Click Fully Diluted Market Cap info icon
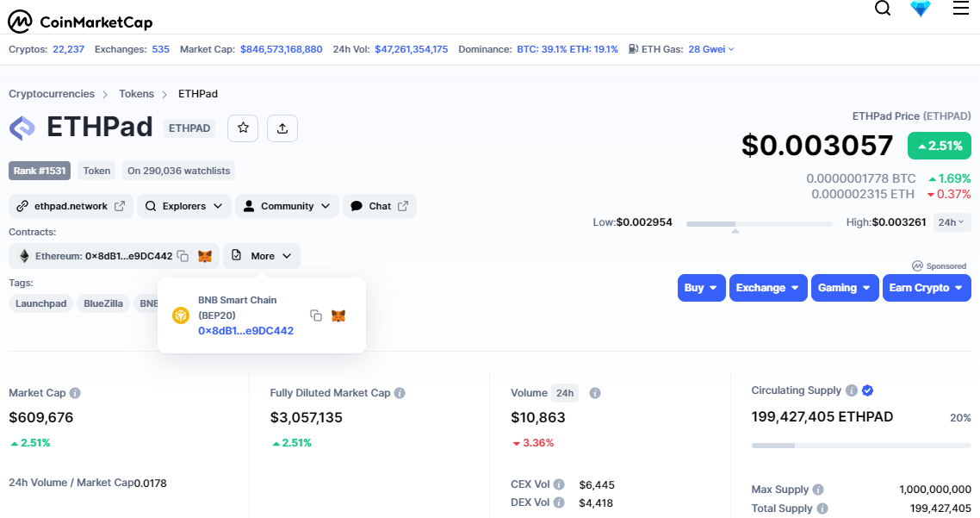Image resolution: width=980 pixels, height=518 pixels. click(x=400, y=393)
